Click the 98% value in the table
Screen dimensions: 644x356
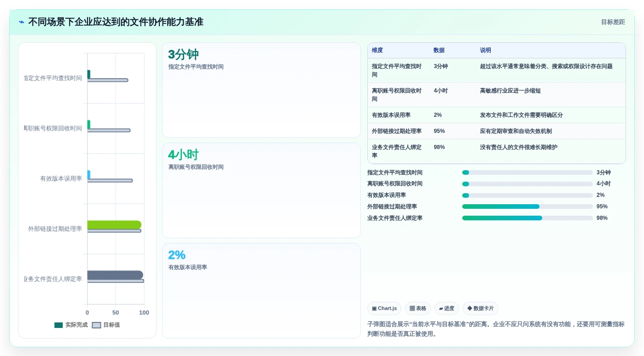point(439,147)
